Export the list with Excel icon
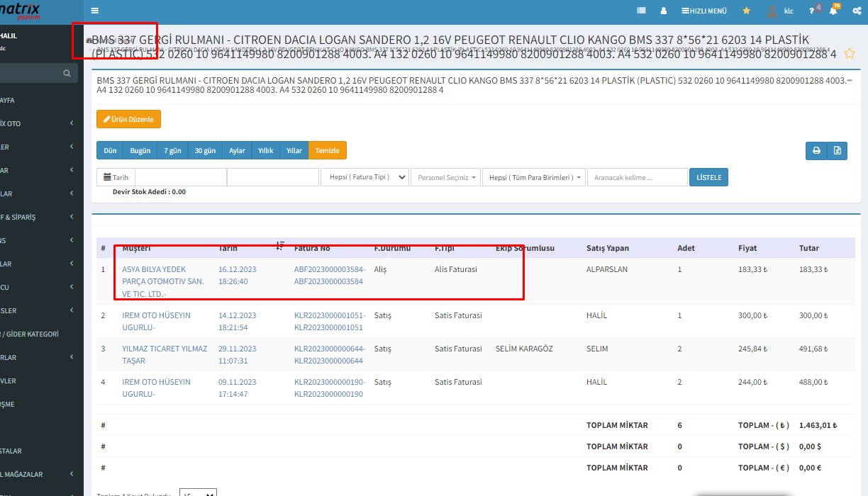Image resolution: width=868 pixels, height=496 pixels. [837, 151]
